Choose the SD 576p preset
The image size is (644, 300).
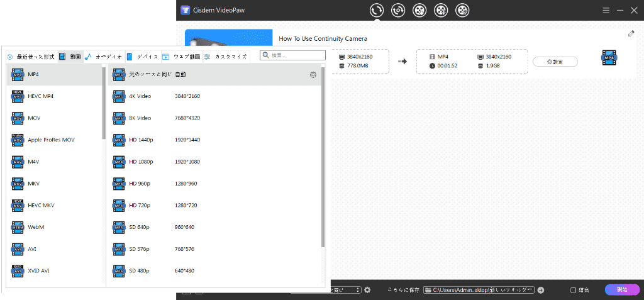click(x=214, y=249)
